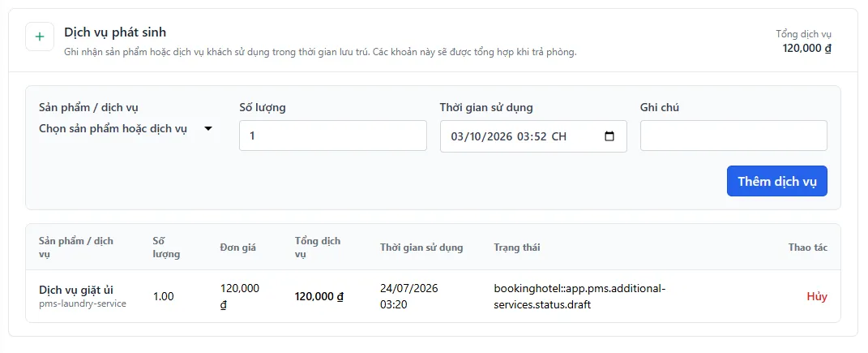Click the Đơn giá column header
This screenshot has width=868, height=353.
[x=238, y=248]
